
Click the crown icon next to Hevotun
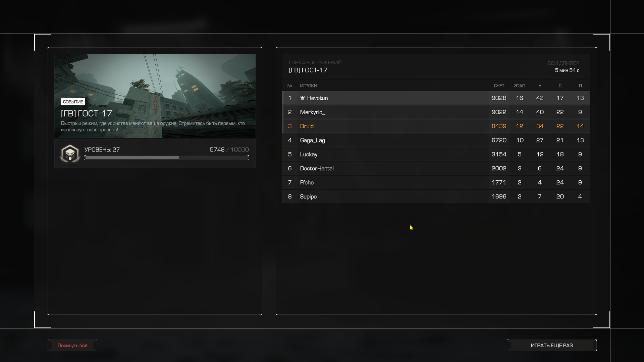pos(303,98)
